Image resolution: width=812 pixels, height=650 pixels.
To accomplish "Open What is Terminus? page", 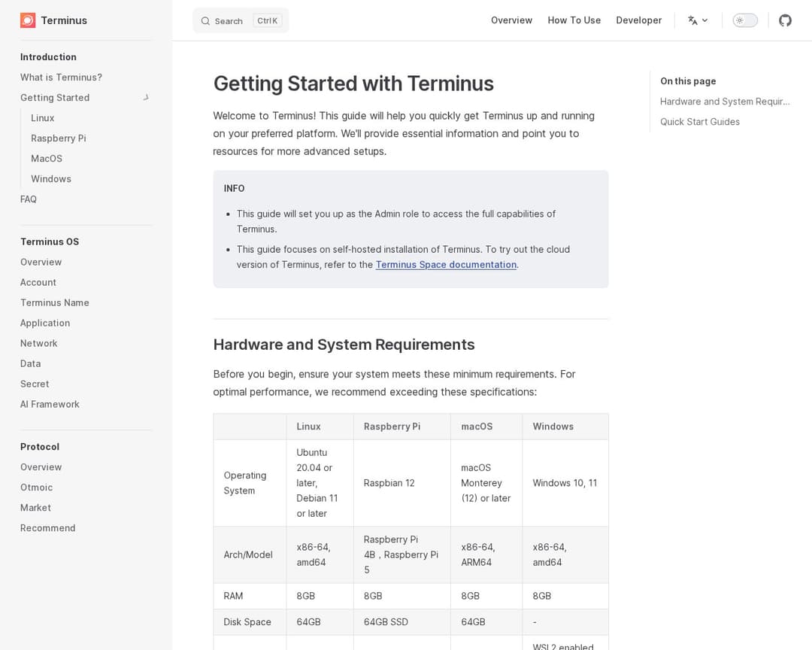I will click(x=61, y=77).
